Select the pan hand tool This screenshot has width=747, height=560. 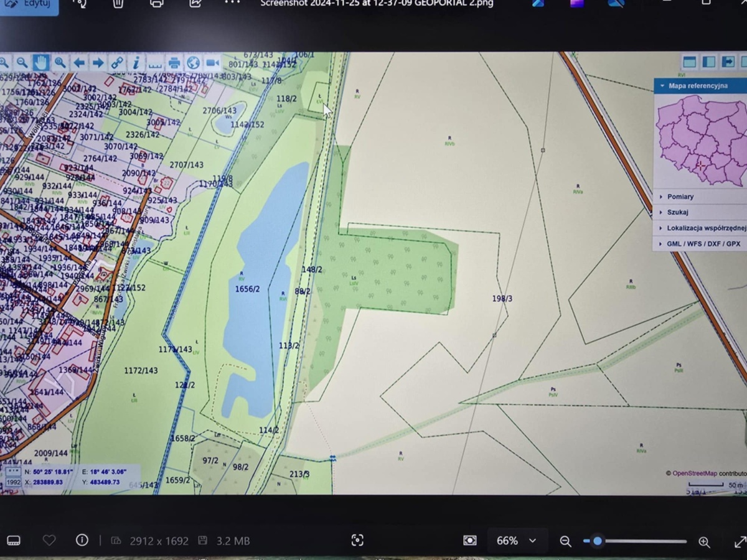coord(41,62)
